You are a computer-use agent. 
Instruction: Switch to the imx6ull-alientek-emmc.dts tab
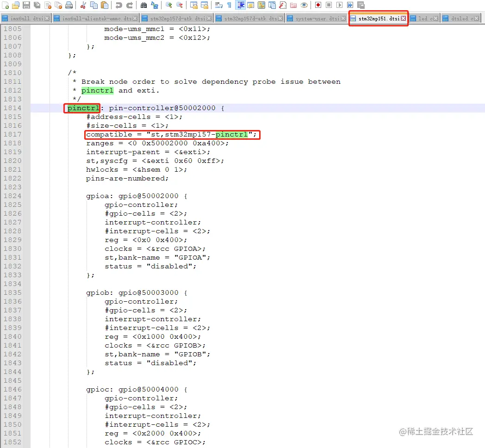[95, 19]
